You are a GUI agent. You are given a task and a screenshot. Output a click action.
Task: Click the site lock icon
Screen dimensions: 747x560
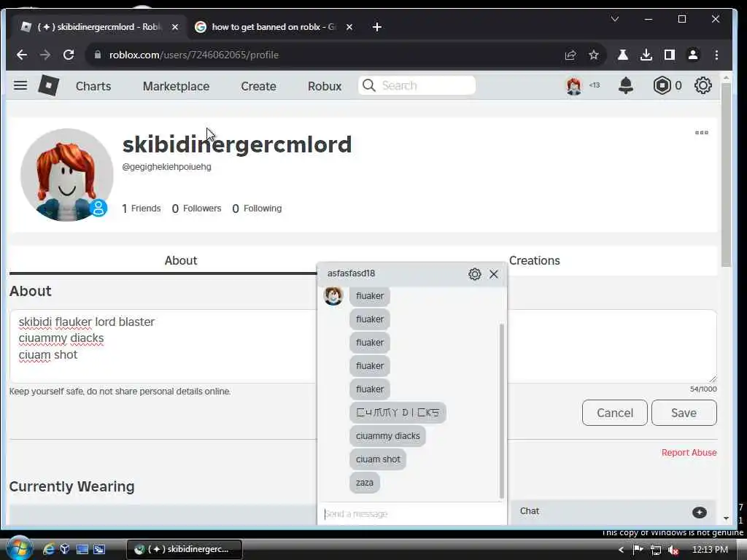coord(98,55)
